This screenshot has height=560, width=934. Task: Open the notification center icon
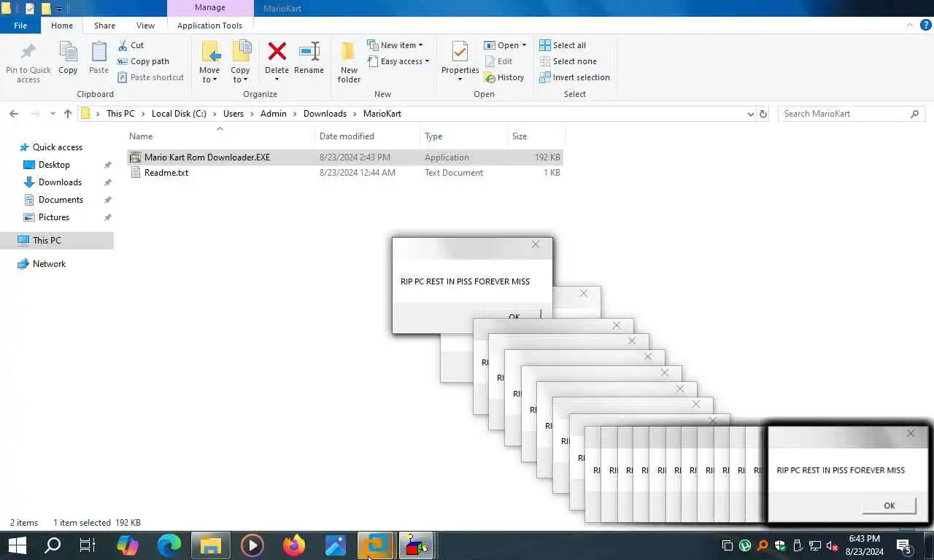click(903, 545)
